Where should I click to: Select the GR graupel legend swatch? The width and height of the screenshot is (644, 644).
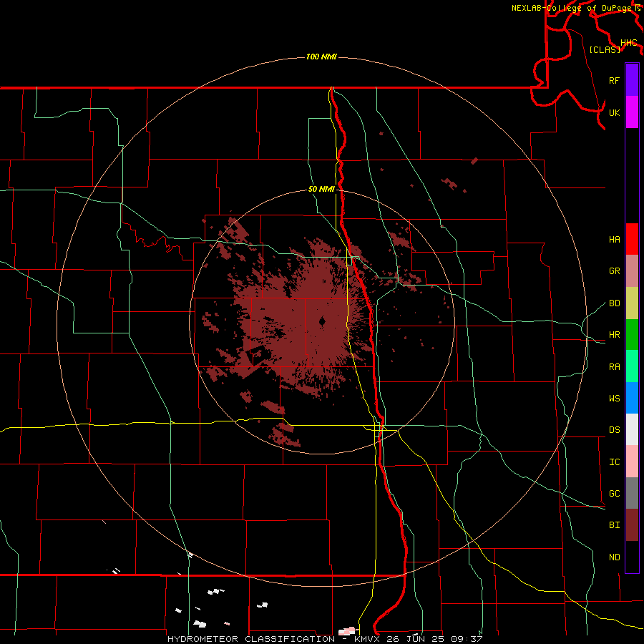coord(632,270)
